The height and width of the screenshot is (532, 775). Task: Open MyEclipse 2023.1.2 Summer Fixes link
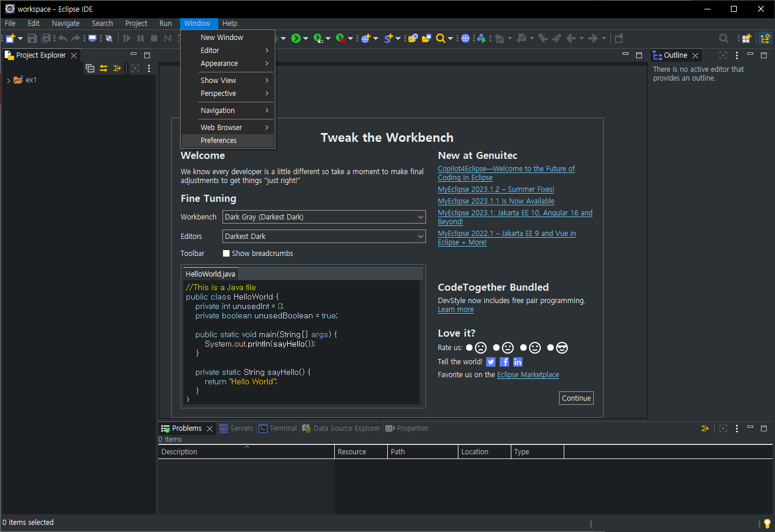[496, 189]
